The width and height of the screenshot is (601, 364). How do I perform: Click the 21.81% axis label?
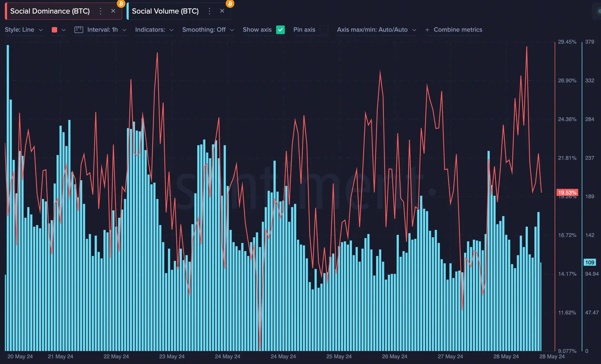(x=567, y=158)
